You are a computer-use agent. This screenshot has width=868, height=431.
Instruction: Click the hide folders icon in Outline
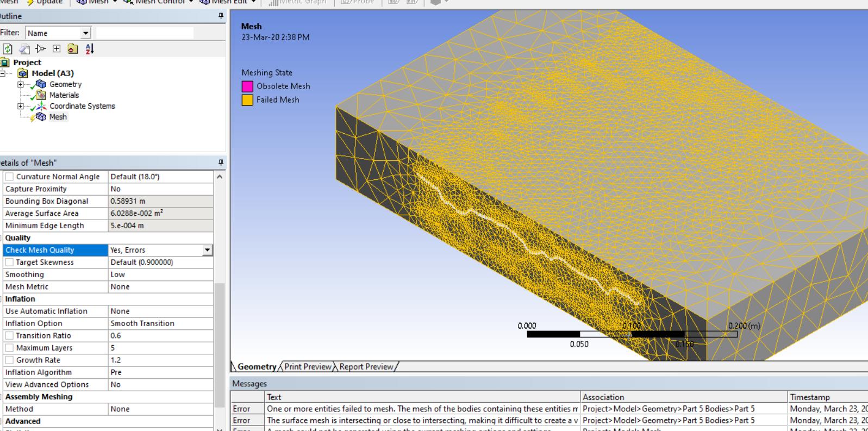coord(73,49)
